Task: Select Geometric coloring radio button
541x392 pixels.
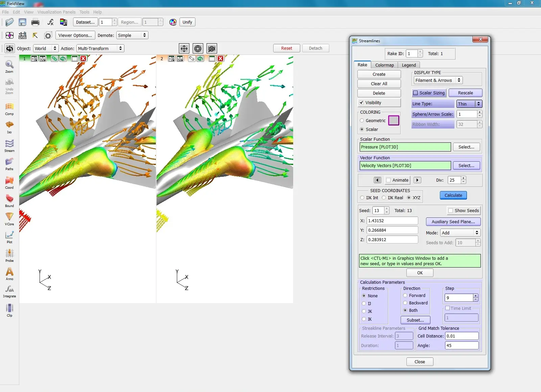Action: click(362, 120)
